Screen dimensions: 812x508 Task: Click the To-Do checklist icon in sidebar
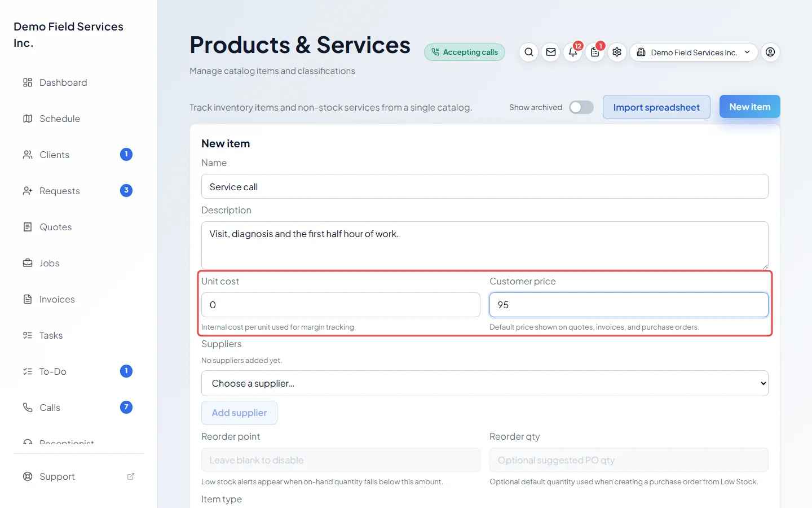(28, 371)
